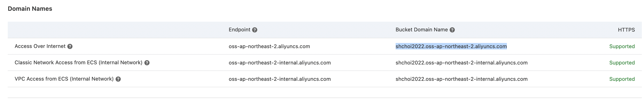Click Supported status in VPC Access row
644x101 pixels.
click(x=622, y=79)
